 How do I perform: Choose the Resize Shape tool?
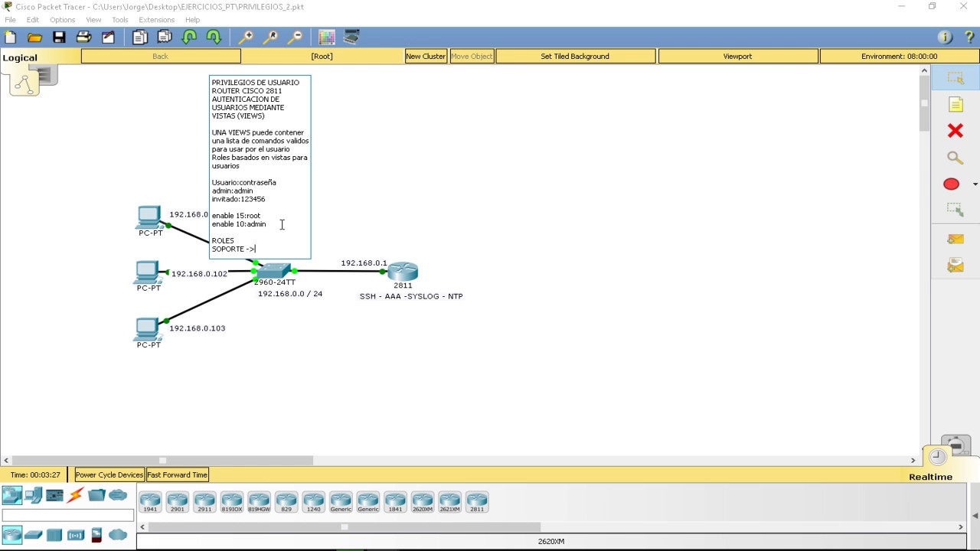(x=955, y=209)
